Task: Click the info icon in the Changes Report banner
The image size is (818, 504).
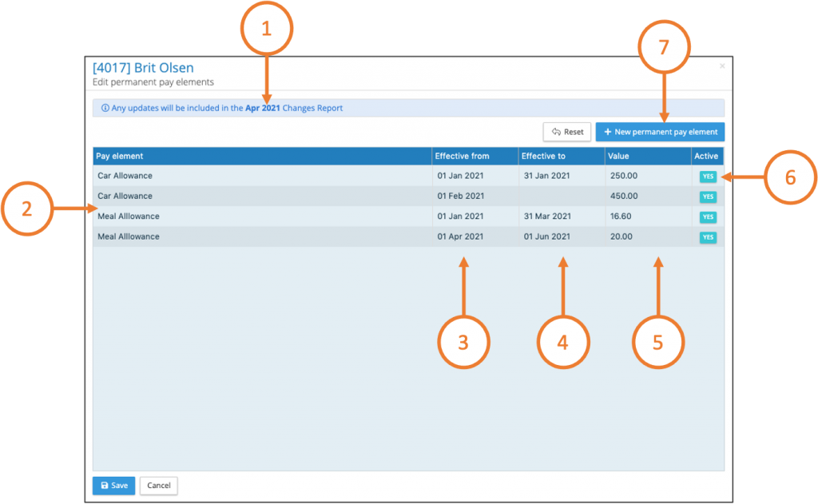Action: coord(105,108)
